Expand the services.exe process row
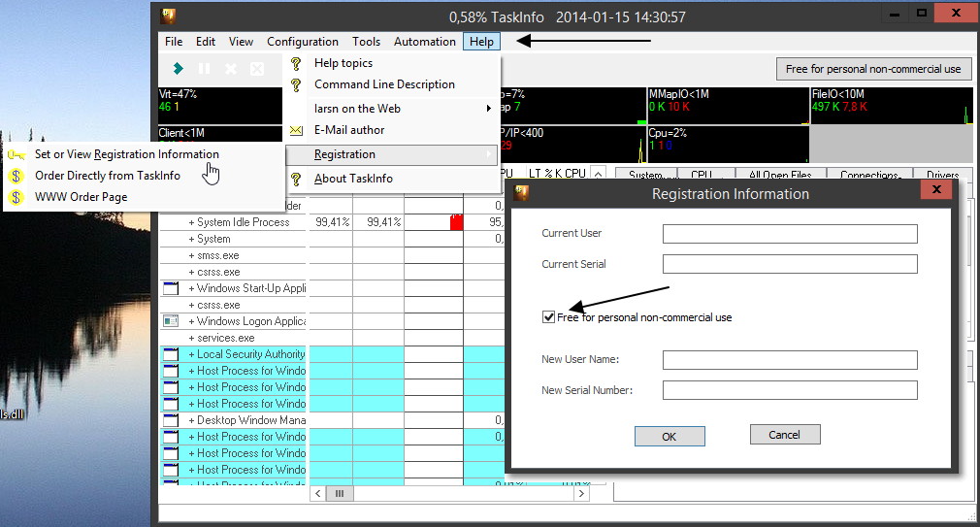 (191, 338)
